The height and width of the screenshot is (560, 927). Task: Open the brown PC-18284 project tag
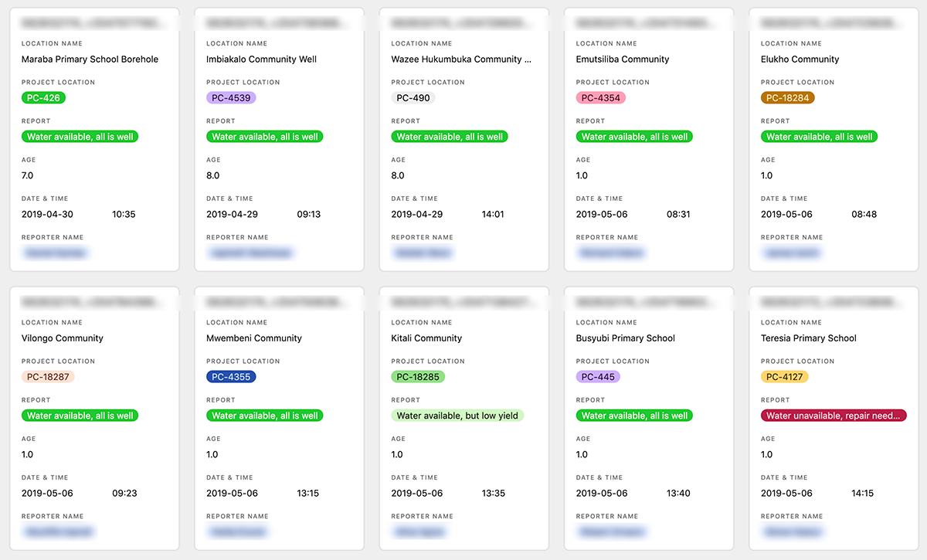click(x=788, y=98)
